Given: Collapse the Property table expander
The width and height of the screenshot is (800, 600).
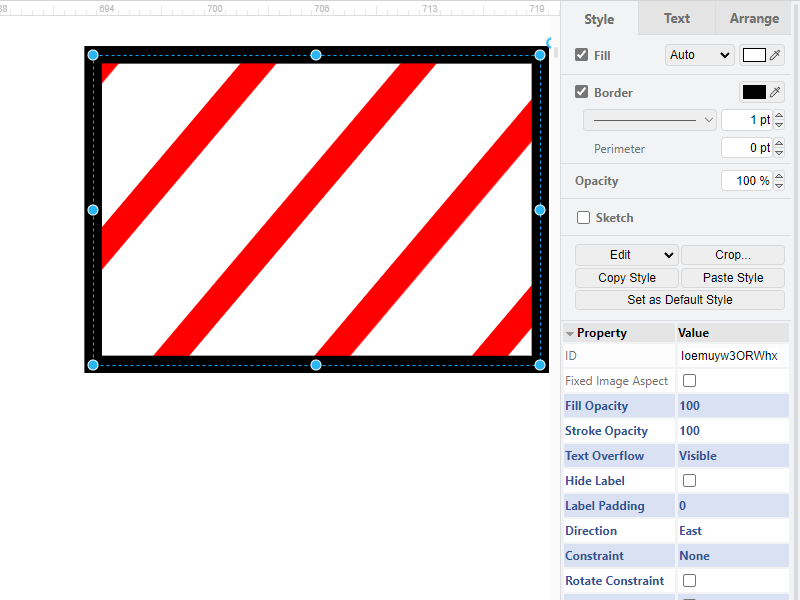Looking at the screenshot, I should pyautogui.click(x=569, y=334).
